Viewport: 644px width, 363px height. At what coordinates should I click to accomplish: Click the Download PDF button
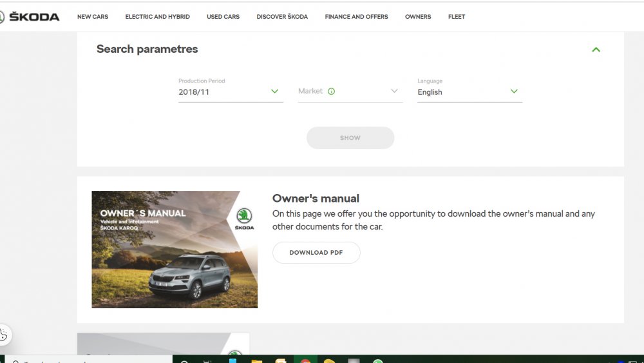(316, 252)
